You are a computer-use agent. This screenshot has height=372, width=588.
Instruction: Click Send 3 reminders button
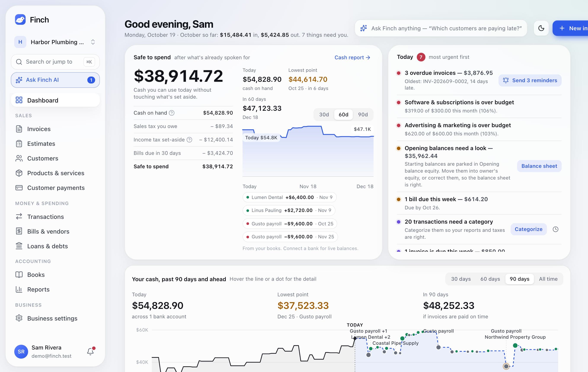click(x=530, y=80)
